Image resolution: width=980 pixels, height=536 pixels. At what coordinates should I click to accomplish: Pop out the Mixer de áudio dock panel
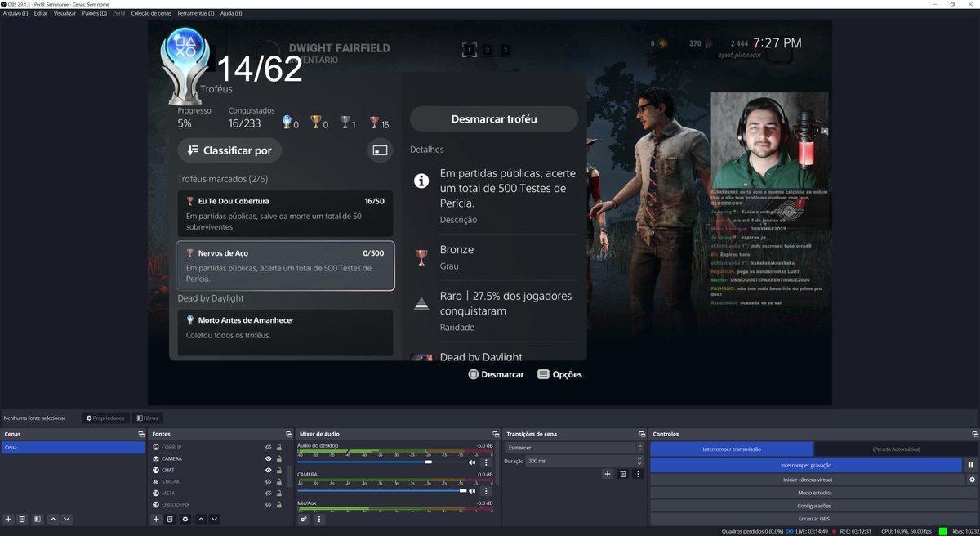495,434
